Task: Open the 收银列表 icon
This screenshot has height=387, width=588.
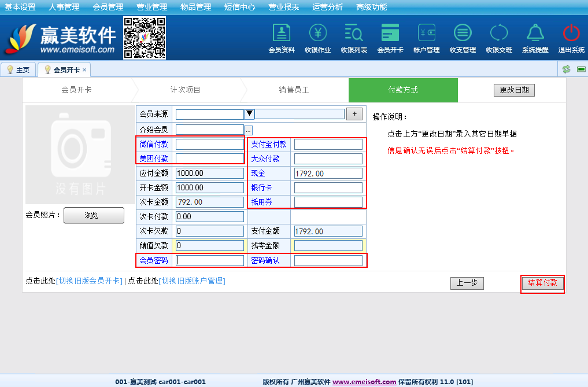Action: click(x=354, y=33)
